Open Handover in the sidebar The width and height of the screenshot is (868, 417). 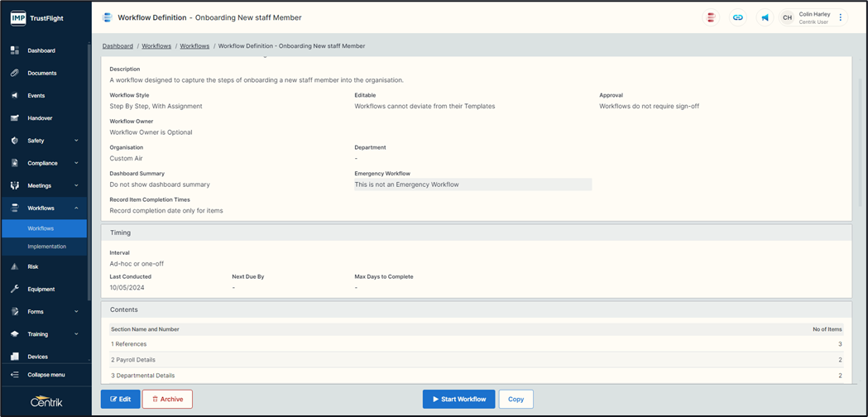tap(40, 118)
